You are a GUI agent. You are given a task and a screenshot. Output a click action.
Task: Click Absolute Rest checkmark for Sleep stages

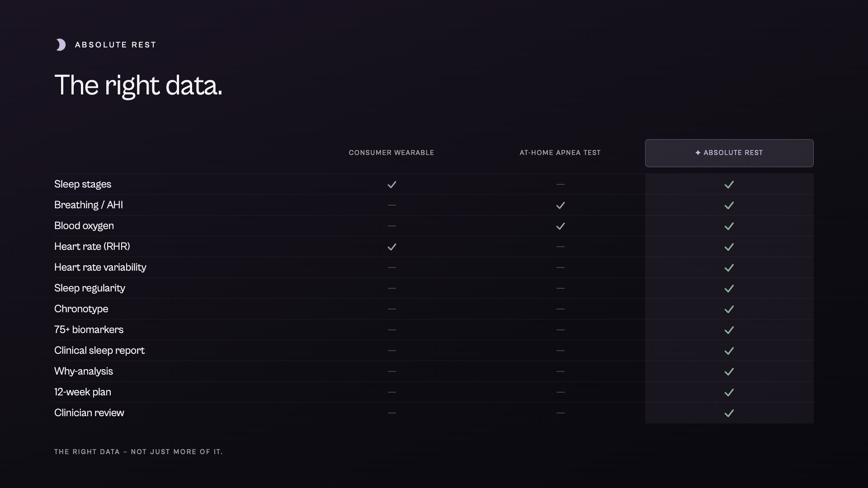click(729, 184)
